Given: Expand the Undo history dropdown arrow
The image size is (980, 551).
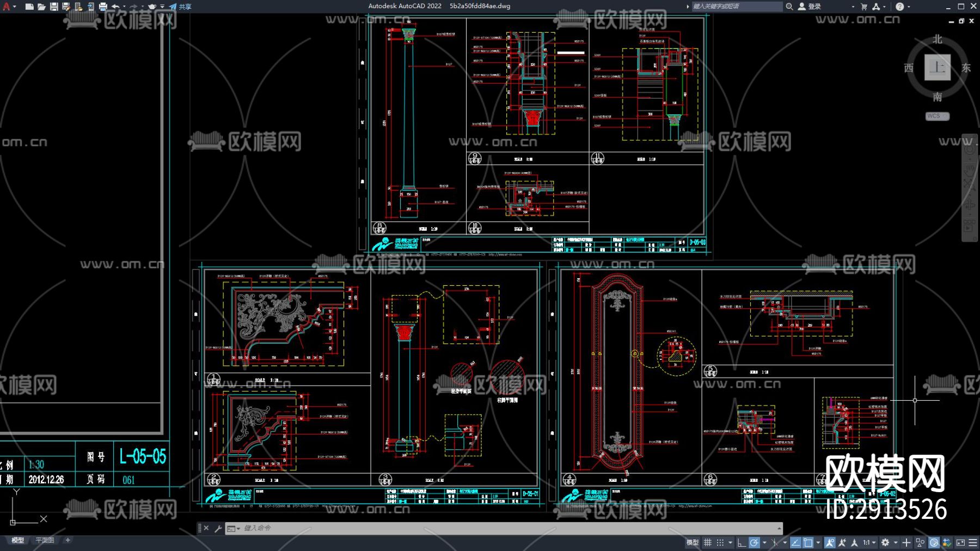Looking at the screenshot, I should click(x=125, y=7).
